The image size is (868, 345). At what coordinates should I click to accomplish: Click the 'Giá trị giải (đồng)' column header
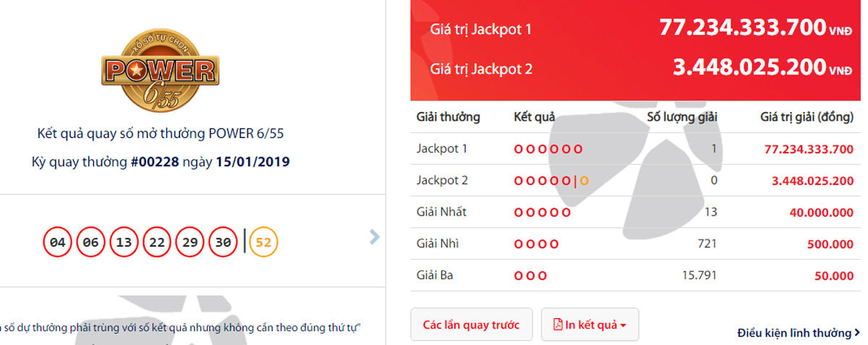(807, 117)
